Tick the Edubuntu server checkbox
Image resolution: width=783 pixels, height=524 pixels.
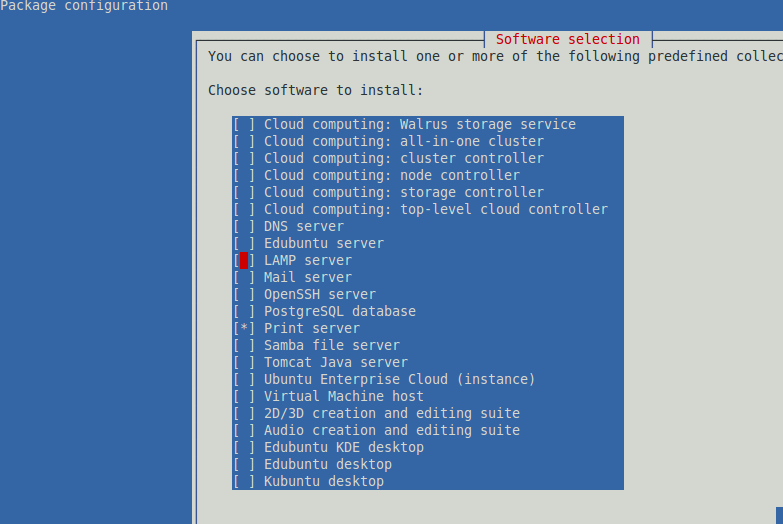click(244, 243)
